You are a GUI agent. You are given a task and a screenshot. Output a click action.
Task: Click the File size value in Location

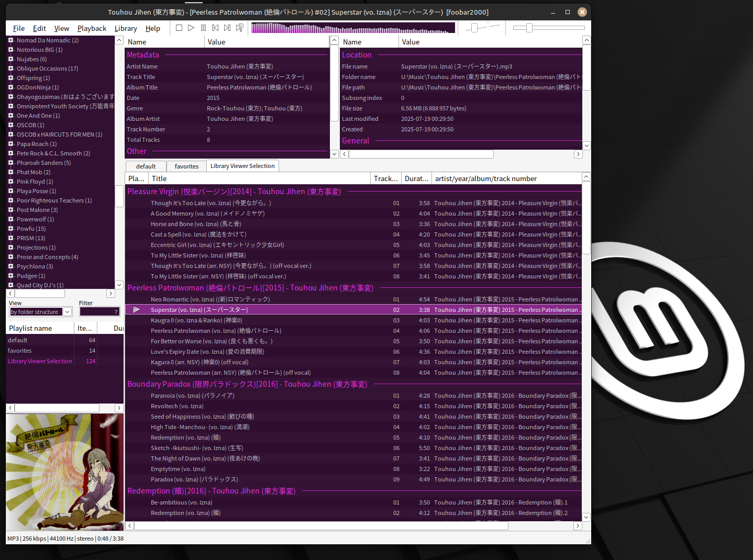point(434,108)
